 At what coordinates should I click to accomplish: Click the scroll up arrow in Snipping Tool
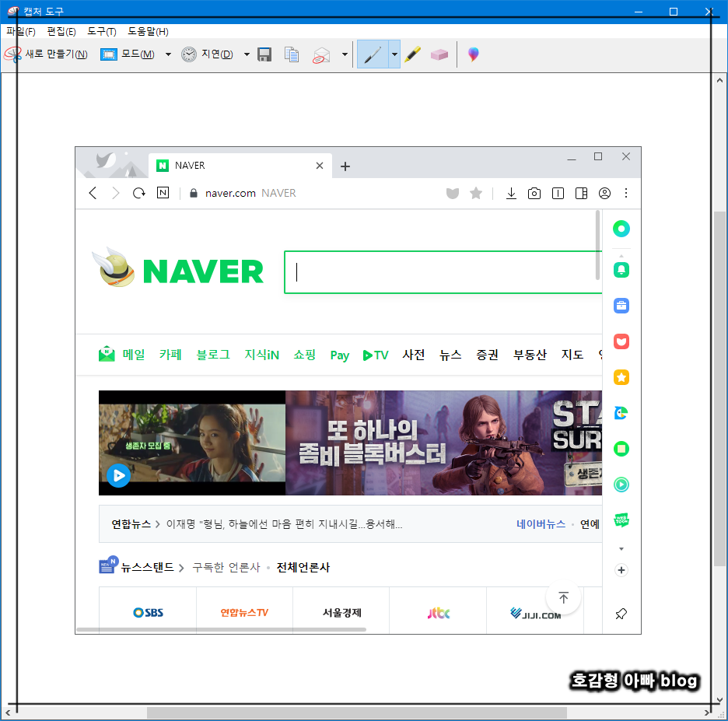point(719,80)
